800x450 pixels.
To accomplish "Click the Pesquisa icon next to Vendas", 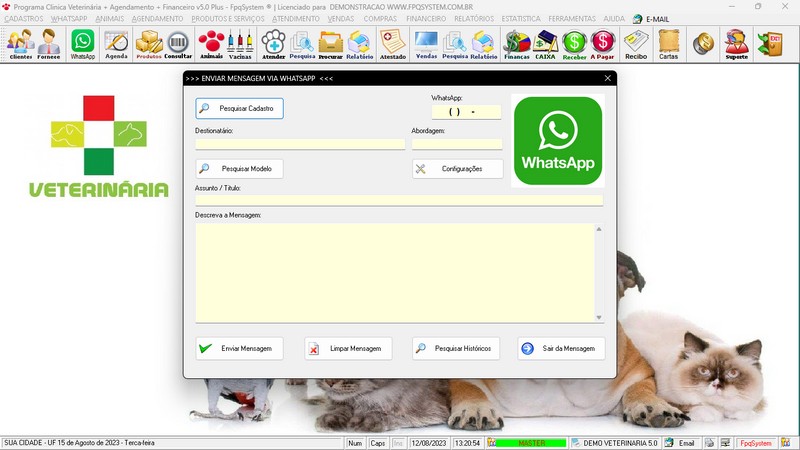I will 455,44.
